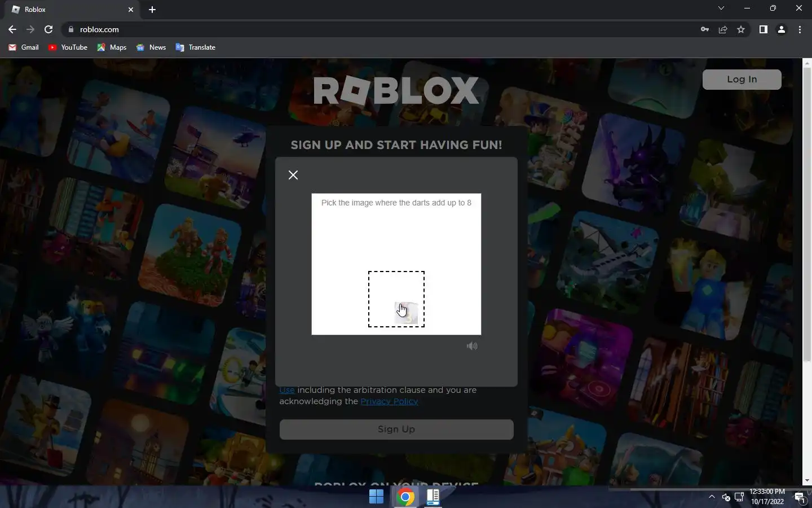Select the Roblox browser tab
Viewport: 812px width, 508px height.
[72, 10]
